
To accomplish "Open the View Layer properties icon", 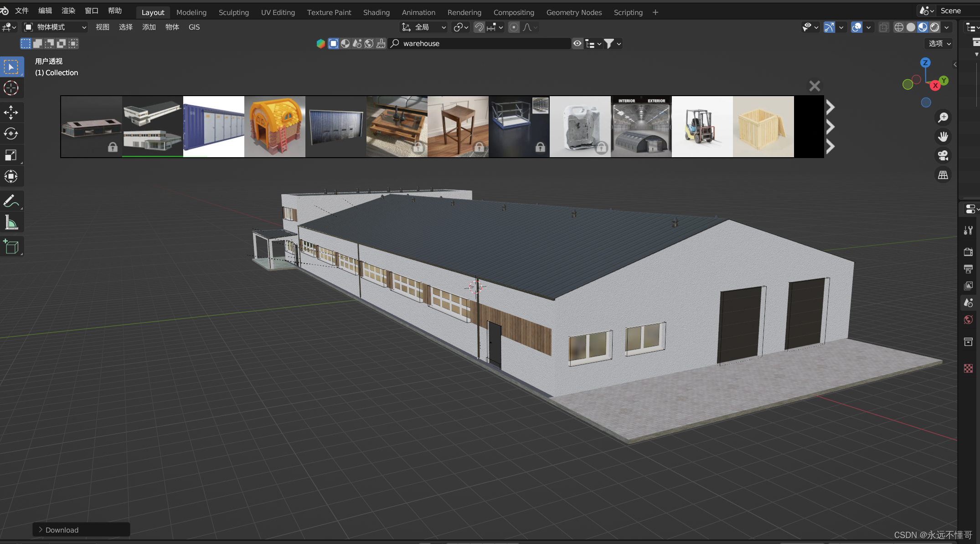I will (x=968, y=286).
